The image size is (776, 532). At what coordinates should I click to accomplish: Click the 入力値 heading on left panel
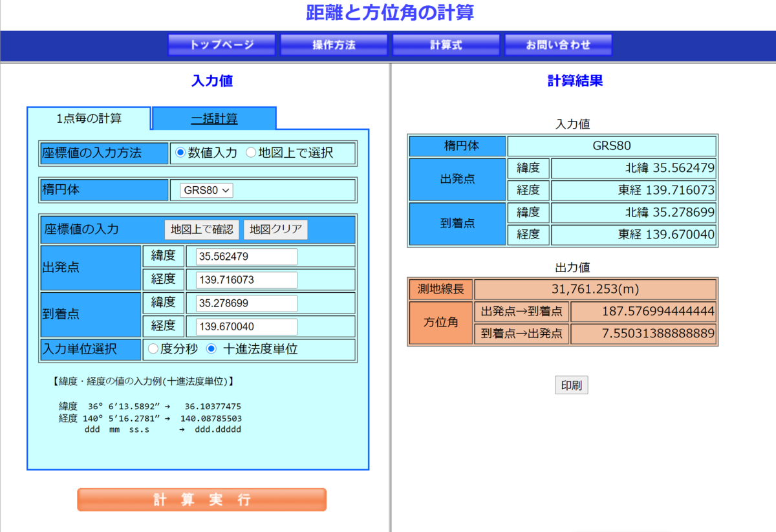coord(212,81)
